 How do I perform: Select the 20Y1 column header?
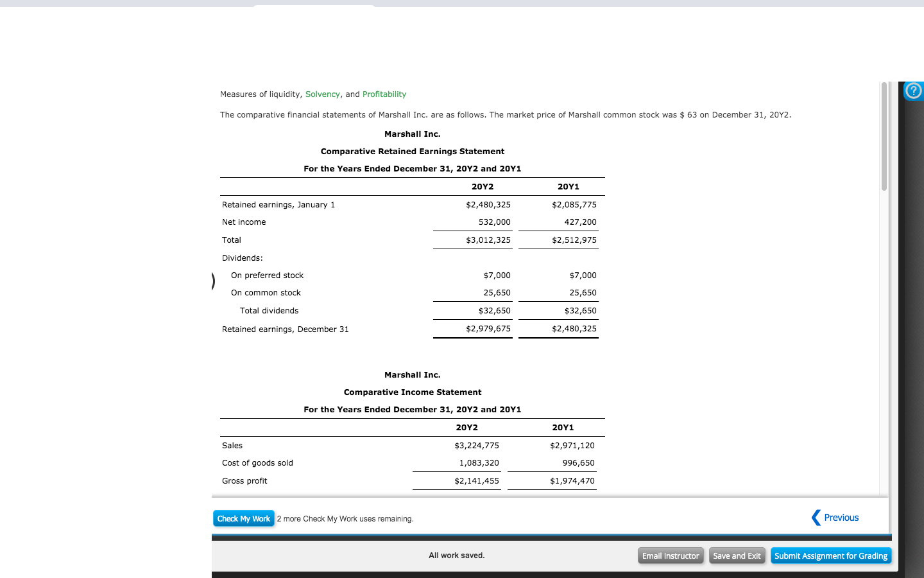coord(568,186)
